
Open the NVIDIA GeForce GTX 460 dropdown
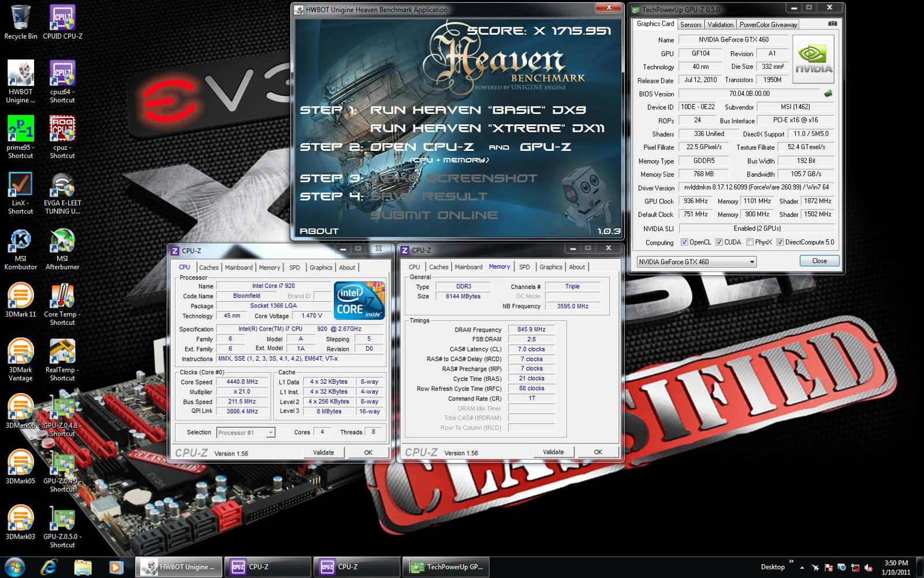click(696, 262)
